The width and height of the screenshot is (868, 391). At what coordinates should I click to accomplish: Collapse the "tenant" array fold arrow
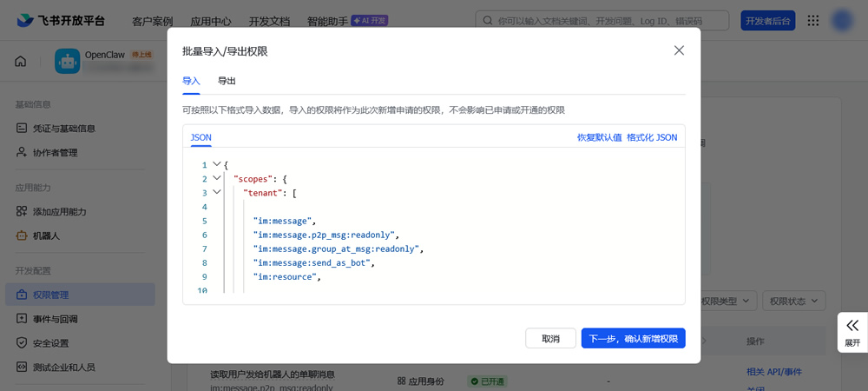(217, 192)
